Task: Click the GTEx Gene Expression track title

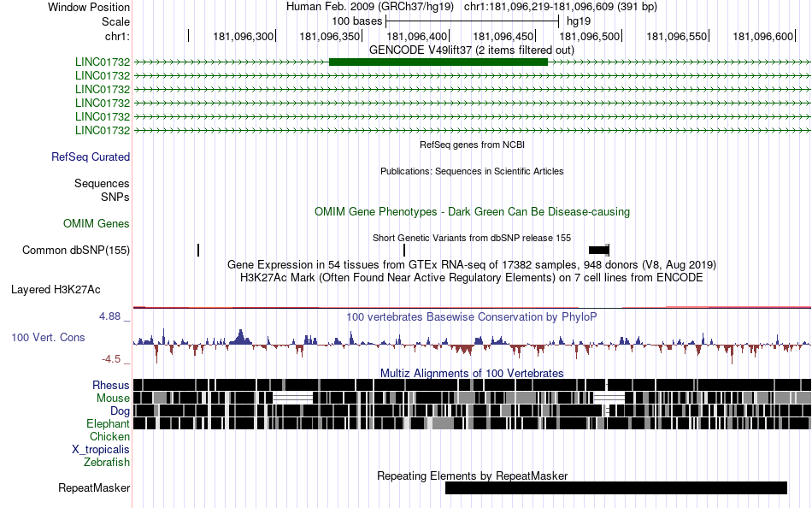Action: pos(472,265)
